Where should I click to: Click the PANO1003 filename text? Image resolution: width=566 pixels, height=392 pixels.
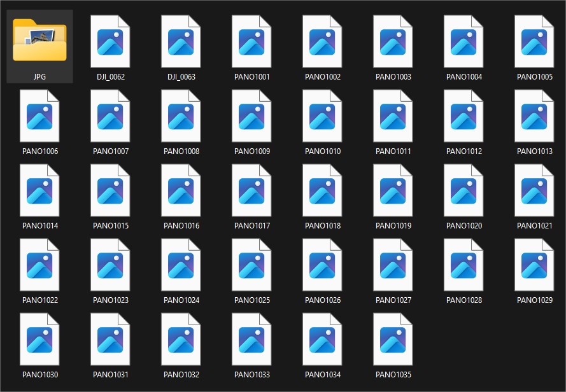pos(393,77)
